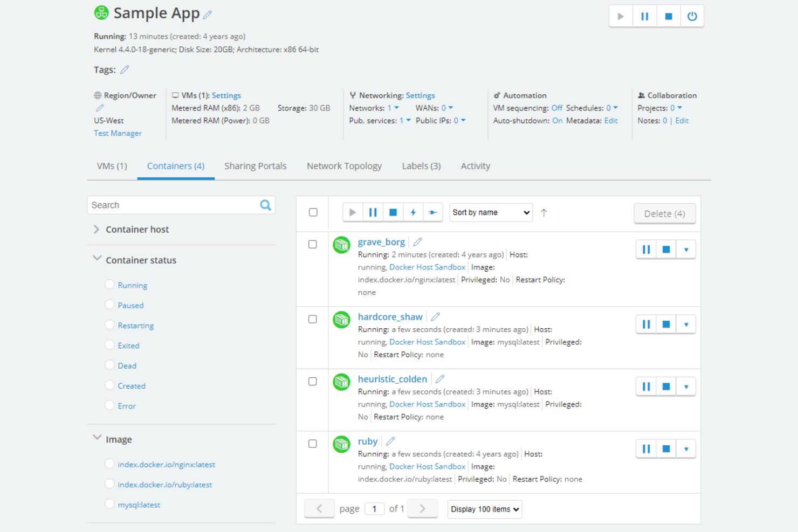Open the Activity tab
The image size is (798, 532).
pos(475,165)
